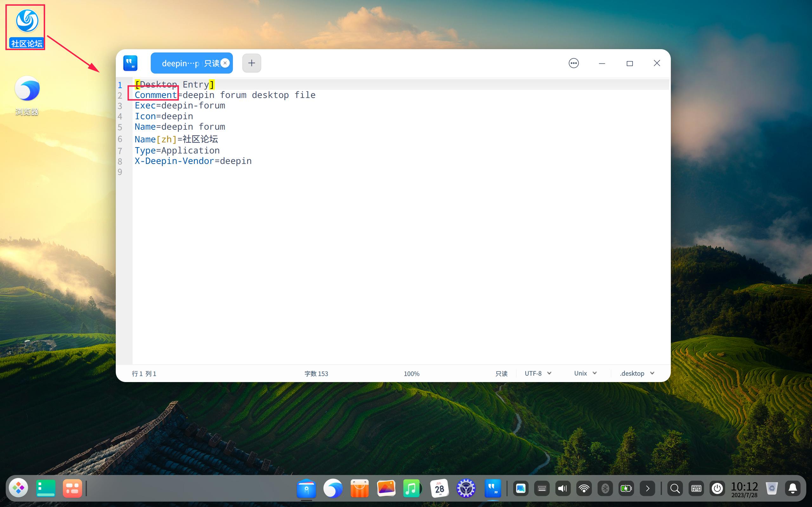
Task: Mute the system volume tray icon
Action: click(x=562, y=488)
